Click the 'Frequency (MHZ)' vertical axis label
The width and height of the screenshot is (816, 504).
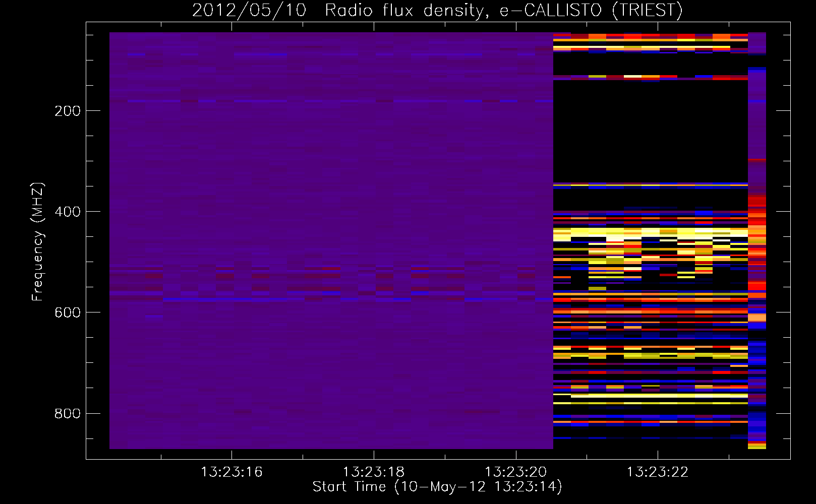(37, 242)
